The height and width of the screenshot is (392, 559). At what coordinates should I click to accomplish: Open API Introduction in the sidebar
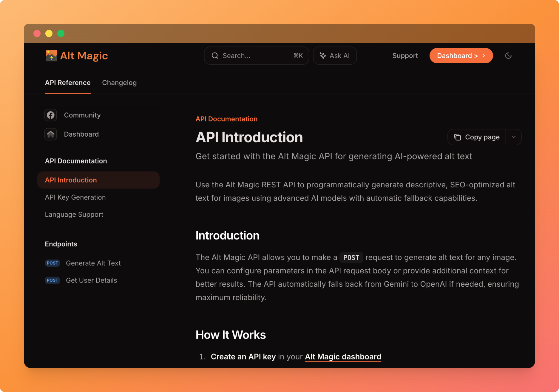pyautogui.click(x=98, y=180)
